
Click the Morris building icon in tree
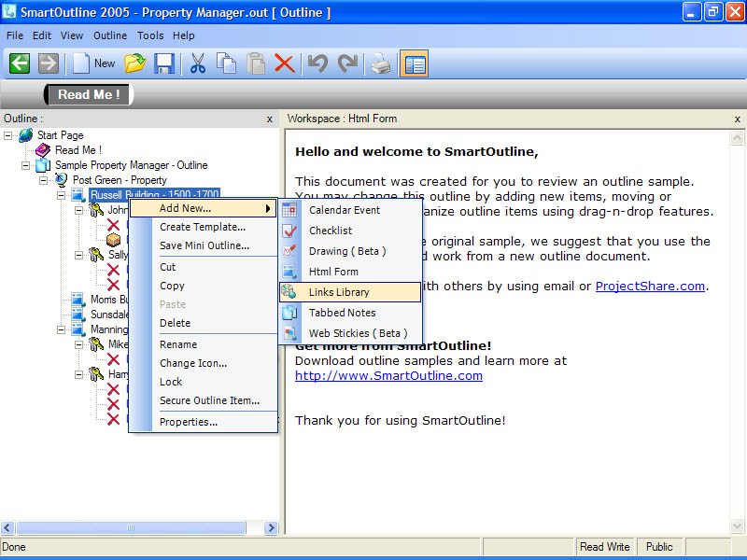(78, 300)
